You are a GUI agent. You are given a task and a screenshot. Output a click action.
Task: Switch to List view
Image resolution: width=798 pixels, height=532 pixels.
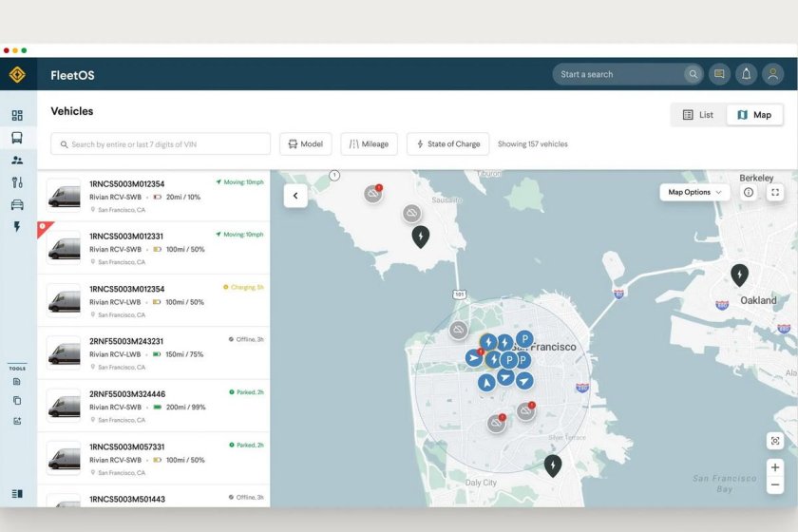click(x=698, y=115)
